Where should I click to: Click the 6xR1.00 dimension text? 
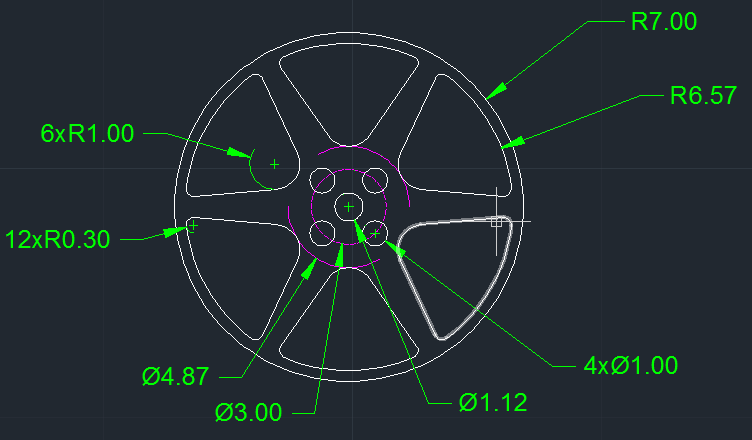[87, 133]
